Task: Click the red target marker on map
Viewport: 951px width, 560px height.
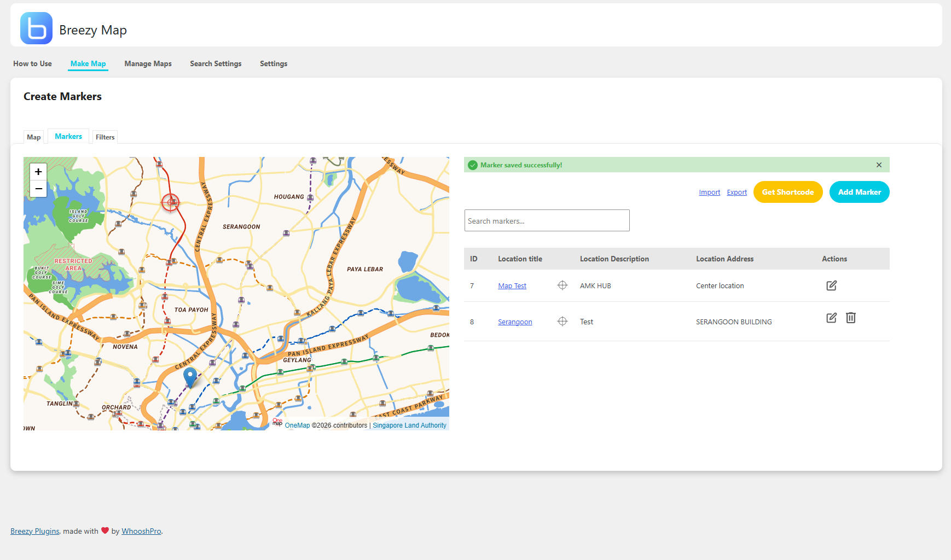Action: [x=171, y=202]
